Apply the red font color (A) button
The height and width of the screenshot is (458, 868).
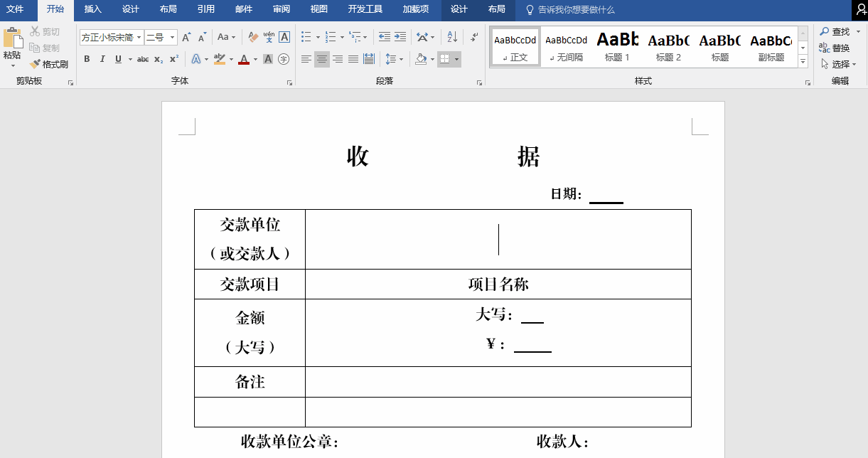(x=244, y=59)
